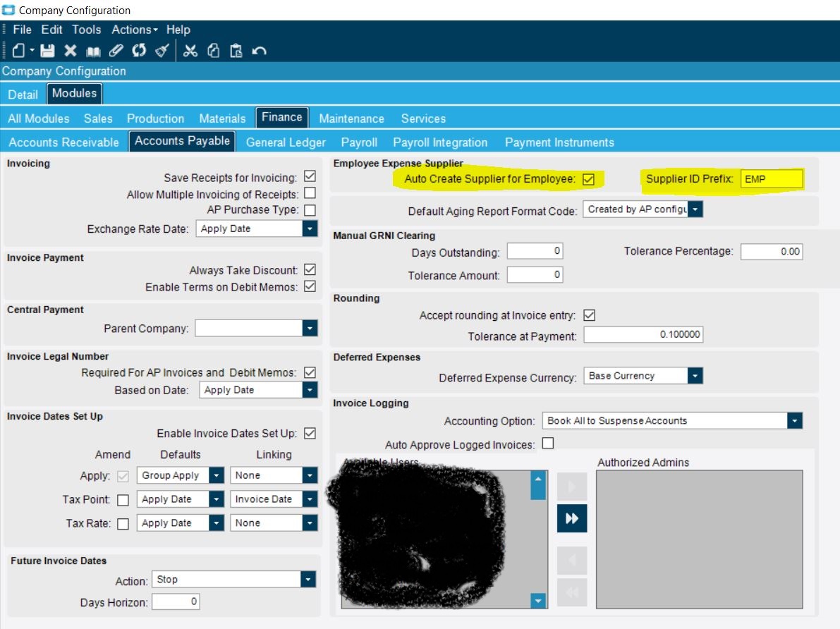Click the Tolerance at Payment field
840x629 pixels.
click(643, 334)
